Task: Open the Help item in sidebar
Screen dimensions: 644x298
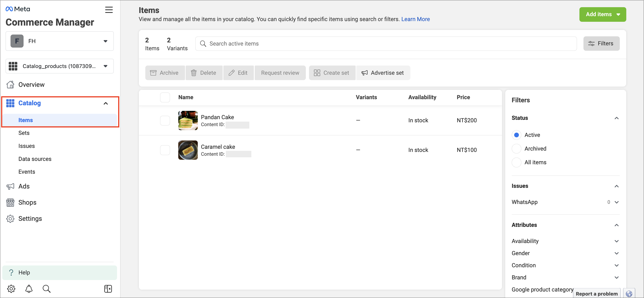Action: (x=59, y=272)
